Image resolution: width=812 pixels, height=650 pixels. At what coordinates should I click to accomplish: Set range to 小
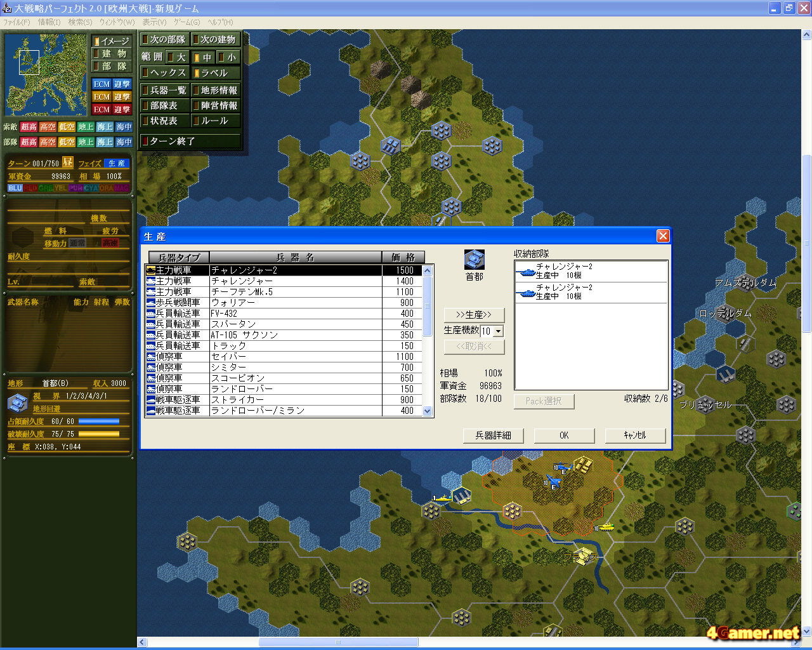click(228, 57)
